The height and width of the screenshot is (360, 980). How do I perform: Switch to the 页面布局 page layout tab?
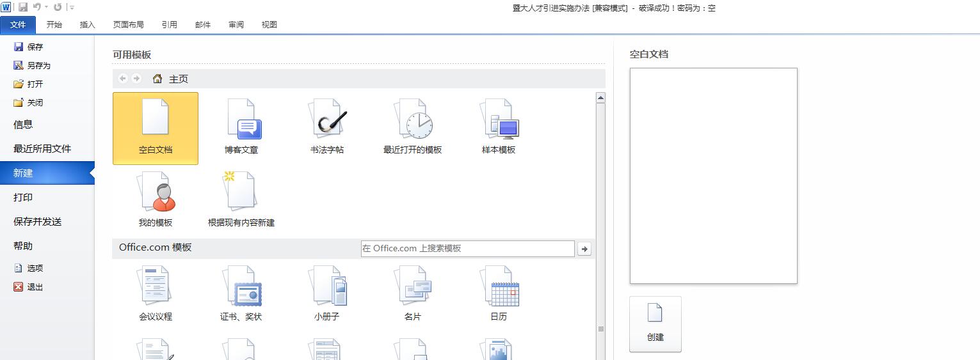click(129, 25)
